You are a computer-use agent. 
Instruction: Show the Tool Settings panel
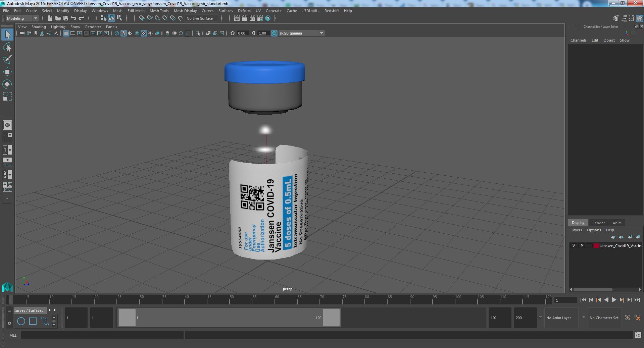coord(632,18)
